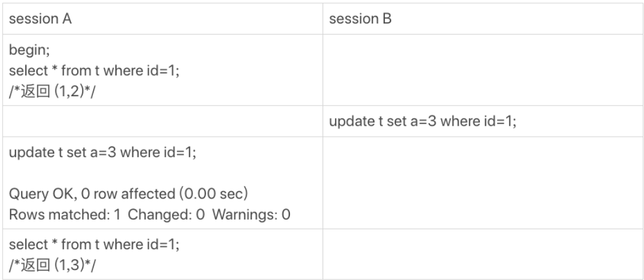Viewport: 644px width, 280px height.
Task: Click the empty session B cell beside Query OK
Action: [483, 183]
